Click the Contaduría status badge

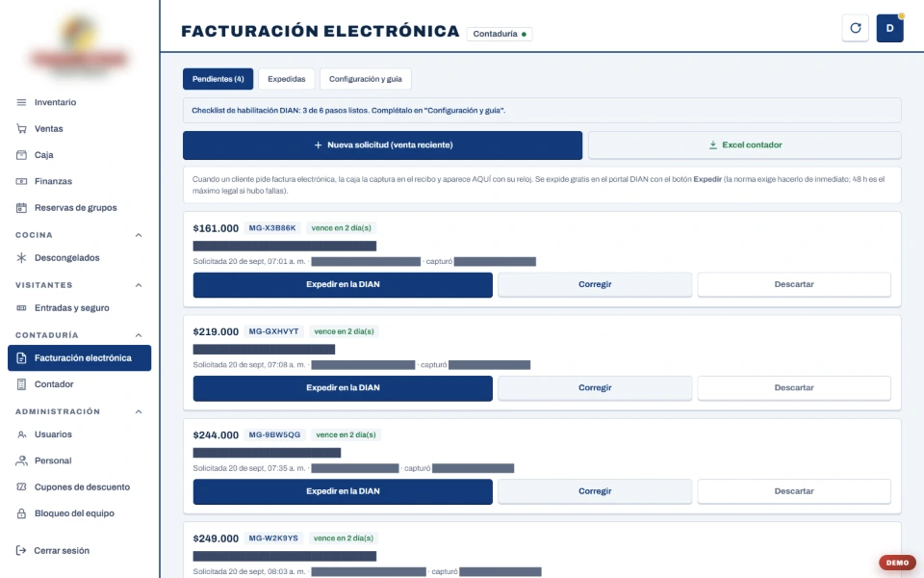pyautogui.click(x=500, y=35)
